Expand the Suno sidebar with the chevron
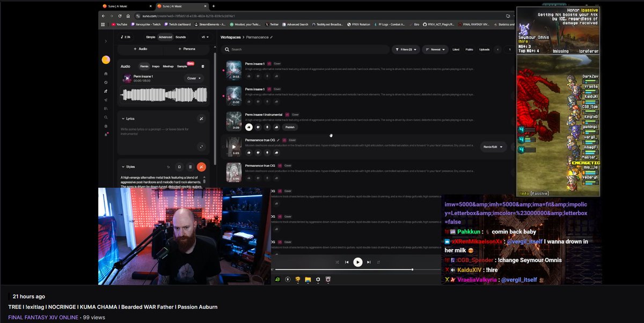Screen dimensions: 644x323 pos(106,41)
